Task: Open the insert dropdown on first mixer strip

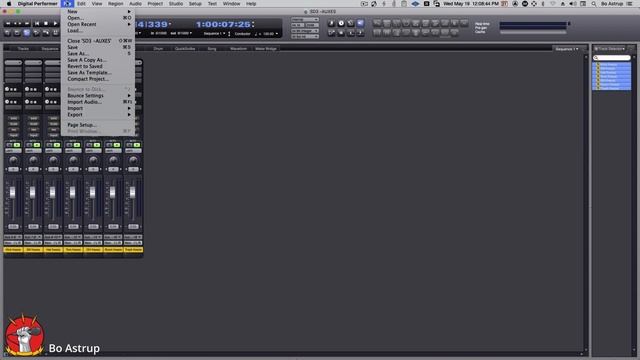Action: pos(13,62)
